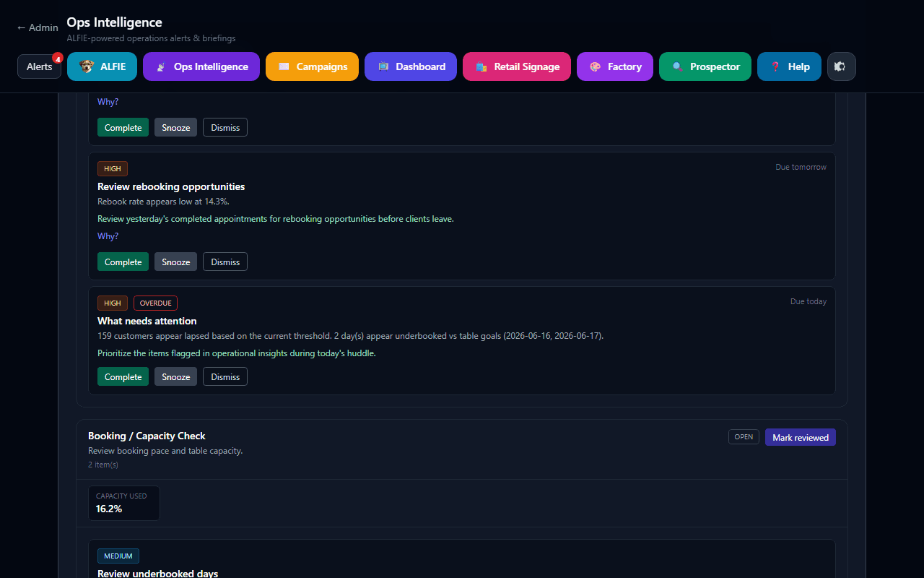Click the "What needs attention" title
This screenshot has width=924, height=578.
point(147,321)
